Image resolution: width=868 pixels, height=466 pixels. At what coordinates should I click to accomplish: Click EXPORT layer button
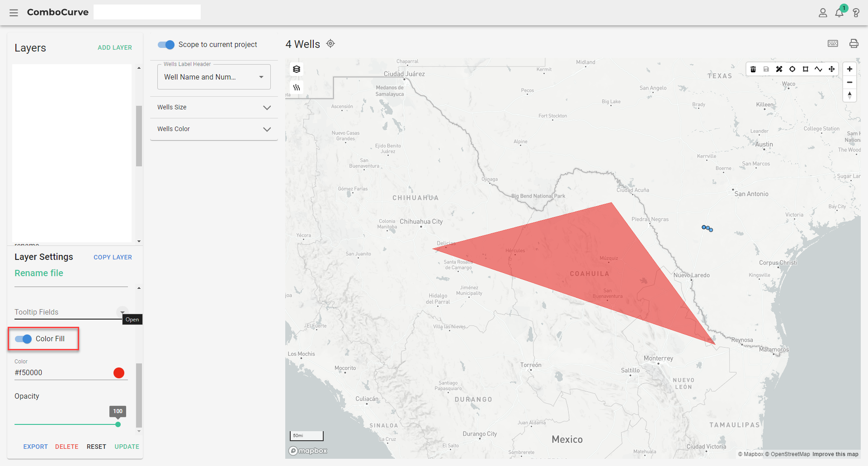[35, 447]
